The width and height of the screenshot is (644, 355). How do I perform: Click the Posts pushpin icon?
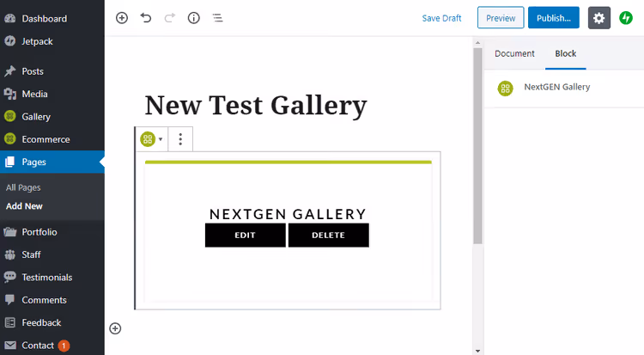pyautogui.click(x=9, y=71)
